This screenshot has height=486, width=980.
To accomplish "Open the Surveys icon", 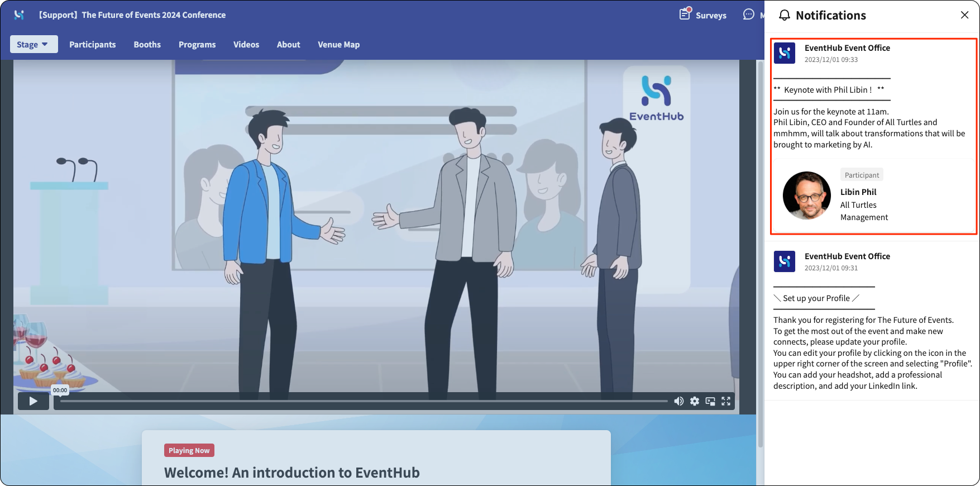I will click(685, 14).
